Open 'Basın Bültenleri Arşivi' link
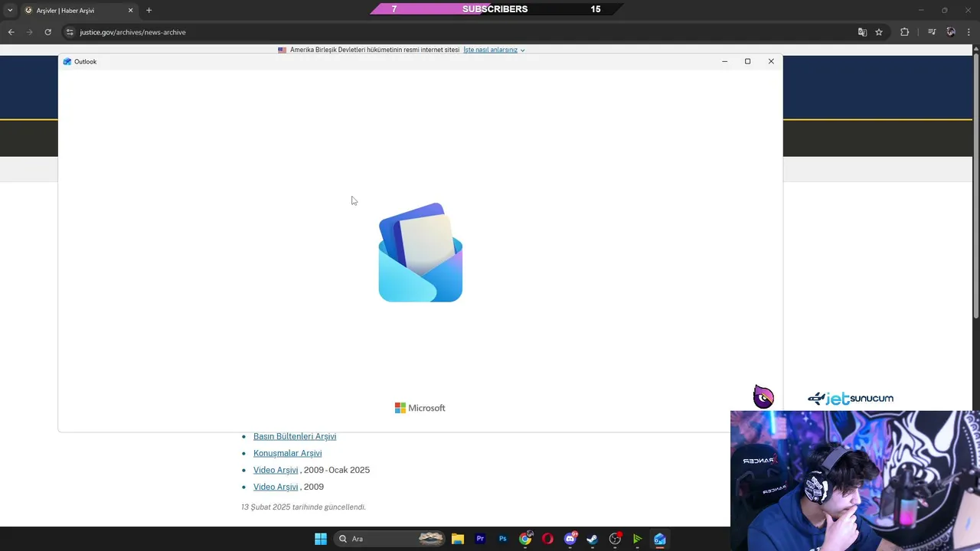The image size is (980, 551). 295,436
